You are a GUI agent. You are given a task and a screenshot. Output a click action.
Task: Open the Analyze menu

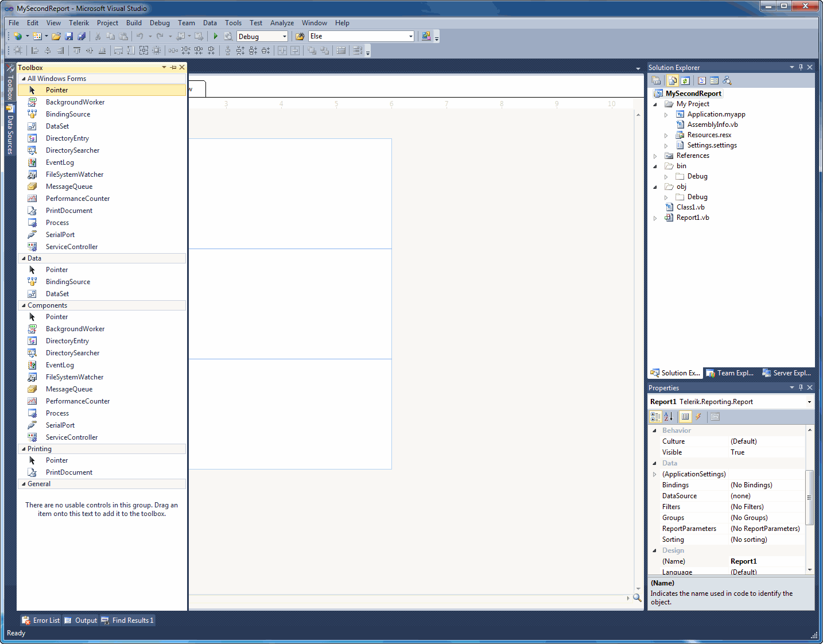click(282, 23)
